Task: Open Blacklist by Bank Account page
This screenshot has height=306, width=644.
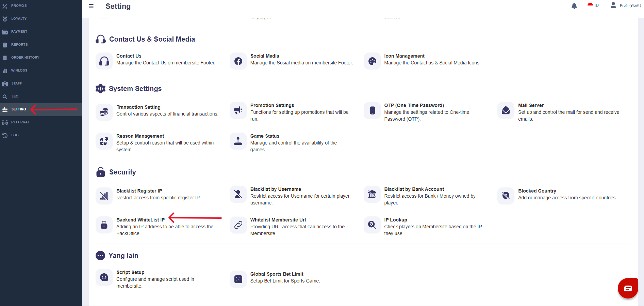Action: point(414,189)
